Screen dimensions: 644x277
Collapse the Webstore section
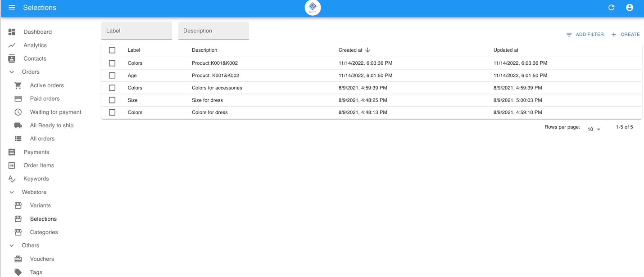[x=11, y=192]
